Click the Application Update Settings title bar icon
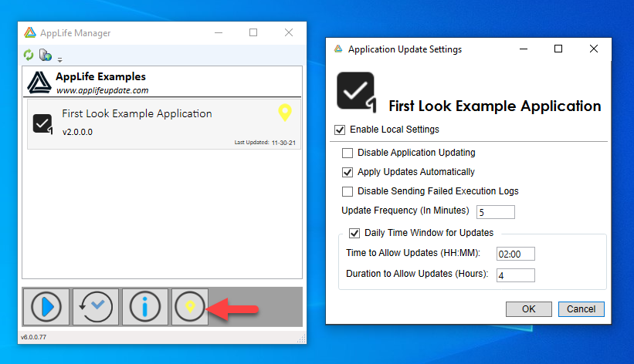 click(338, 49)
